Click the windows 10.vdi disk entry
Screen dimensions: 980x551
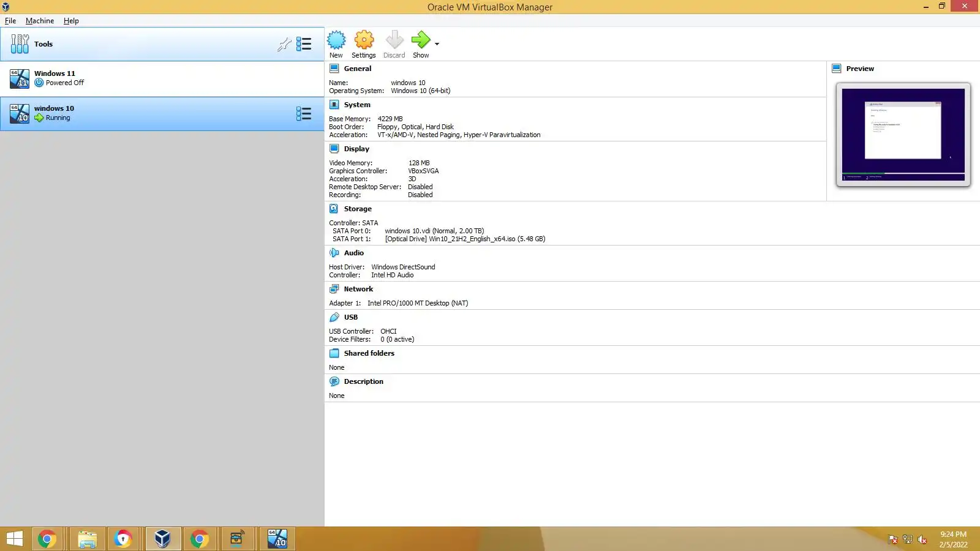pyautogui.click(x=434, y=231)
